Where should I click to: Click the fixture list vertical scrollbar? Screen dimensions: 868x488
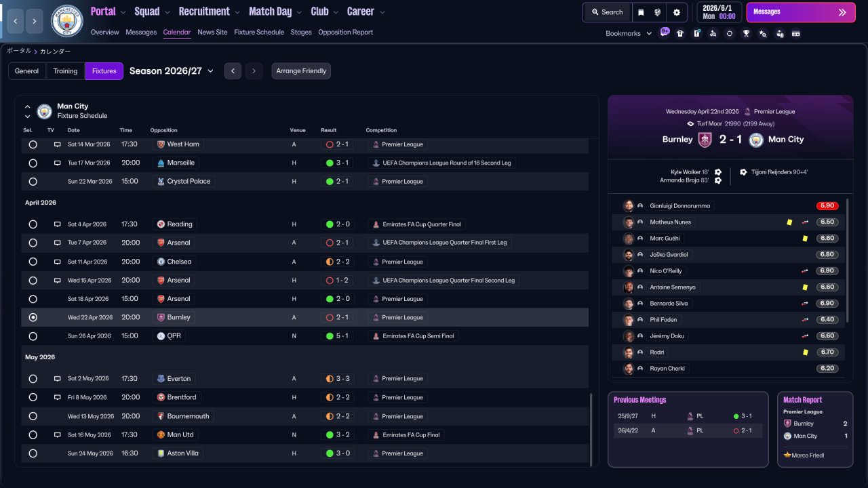[x=592, y=430]
